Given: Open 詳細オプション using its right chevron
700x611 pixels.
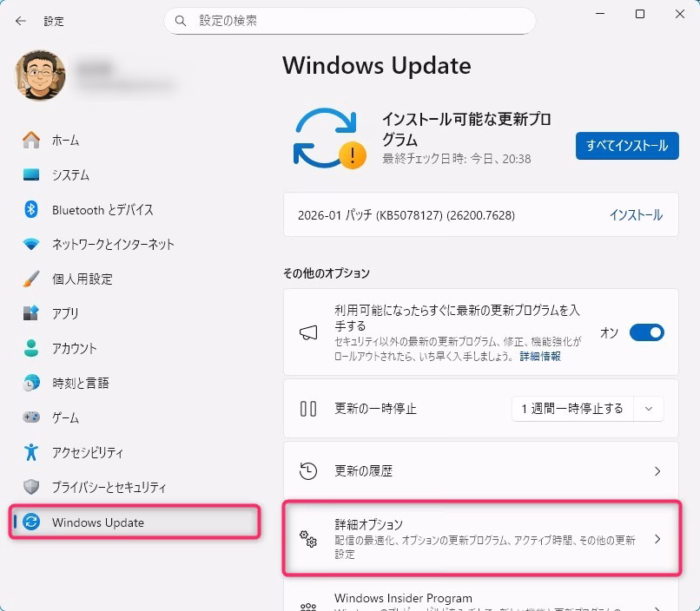Looking at the screenshot, I should [x=657, y=539].
